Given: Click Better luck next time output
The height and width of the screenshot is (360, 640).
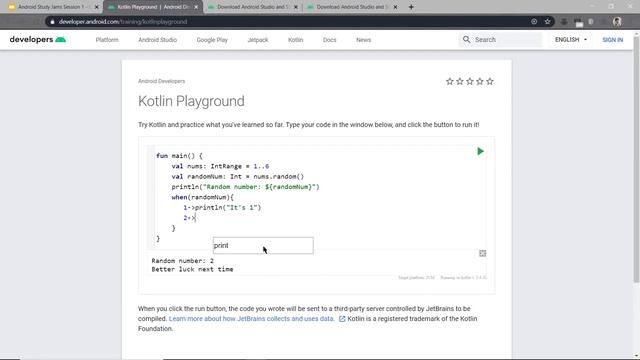Looking at the screenshot, I should 192,269.
